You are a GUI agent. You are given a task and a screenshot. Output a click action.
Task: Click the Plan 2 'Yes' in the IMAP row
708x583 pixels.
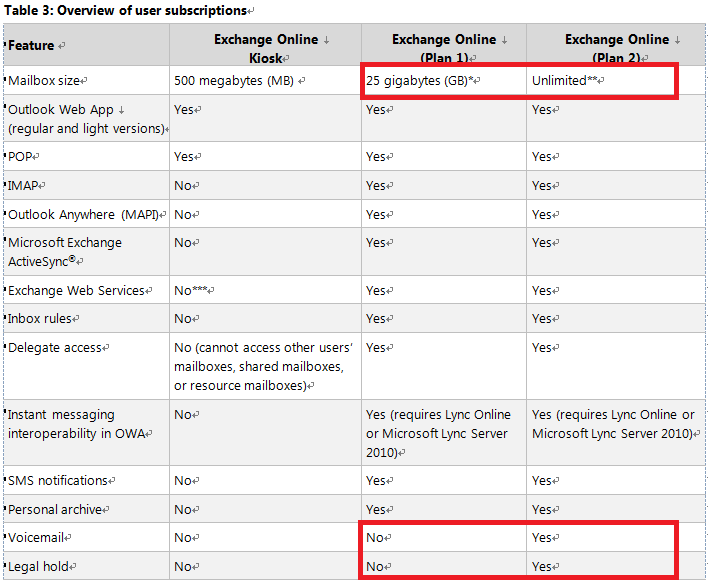541,186
